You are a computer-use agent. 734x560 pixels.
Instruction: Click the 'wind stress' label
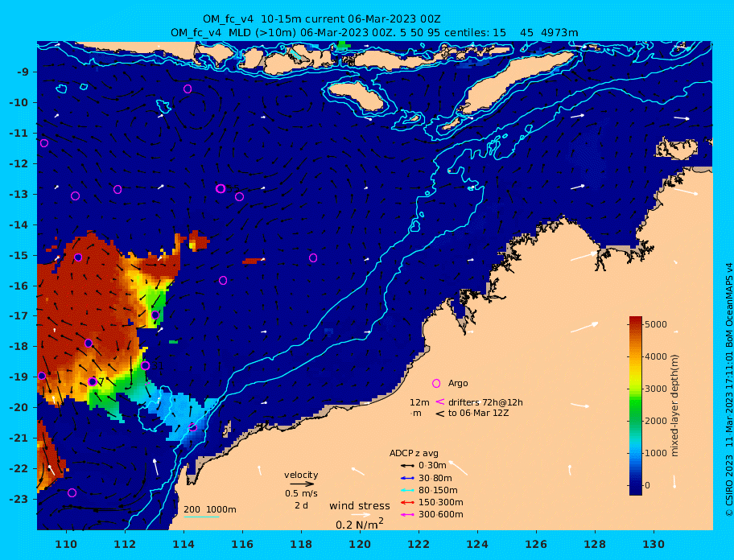[x=360, y=506]
